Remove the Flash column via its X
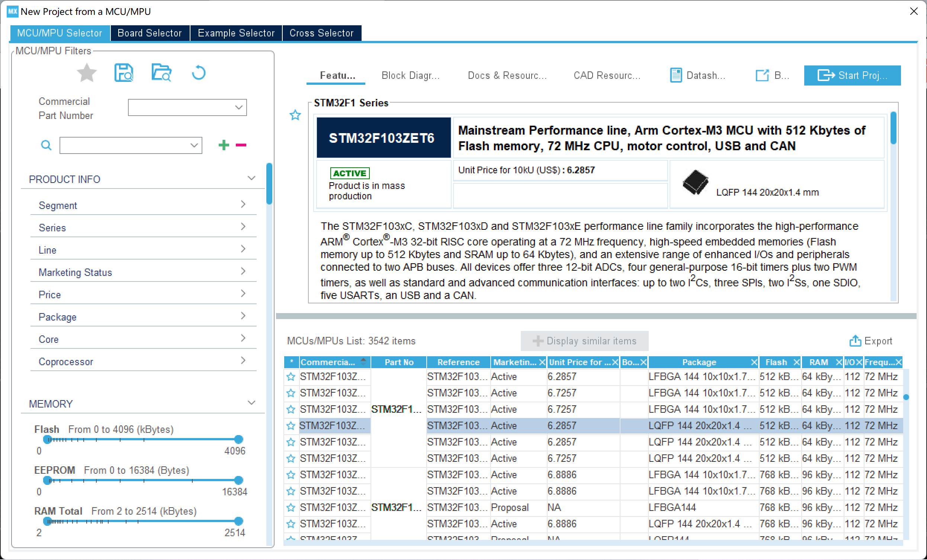Viewport: 927px width, 560px height. click(796, 362)
